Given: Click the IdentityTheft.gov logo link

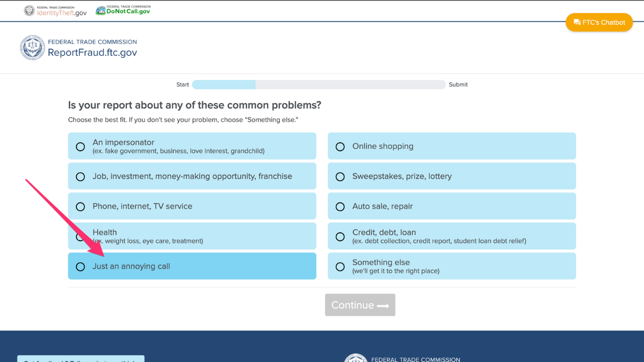Looking at the screenshot, I should coord(55,11).
